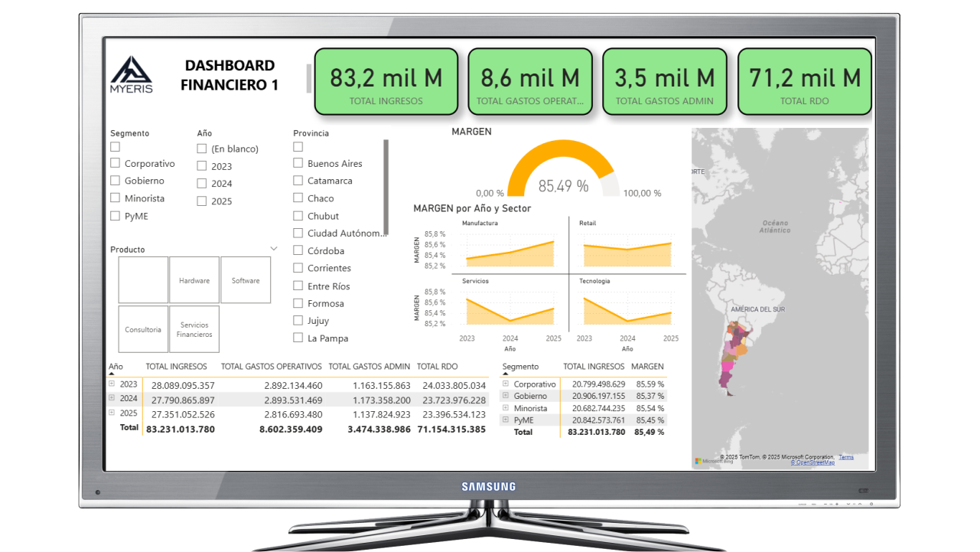Open the Terms link on the map
Viewport: 980px width, 552px height.
click(845, 456)
